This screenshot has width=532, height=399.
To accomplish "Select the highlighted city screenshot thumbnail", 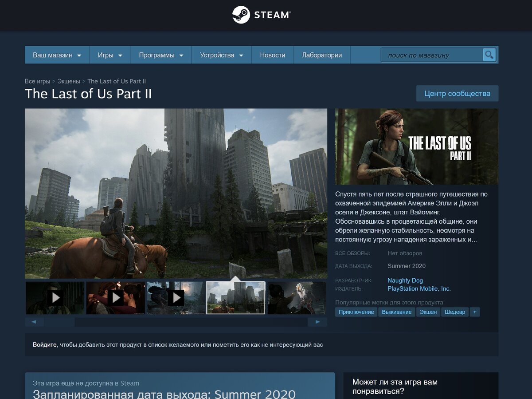I will [236, 298].
